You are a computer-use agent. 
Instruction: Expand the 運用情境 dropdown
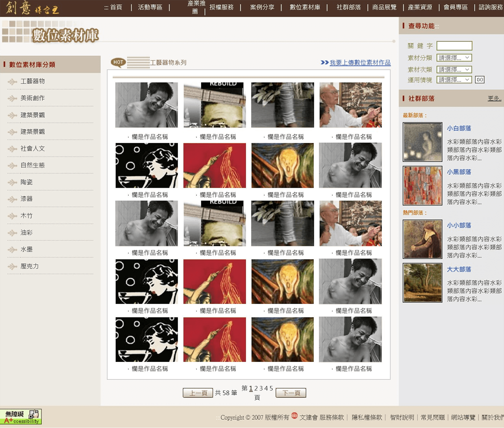click(x=454, y=80)
